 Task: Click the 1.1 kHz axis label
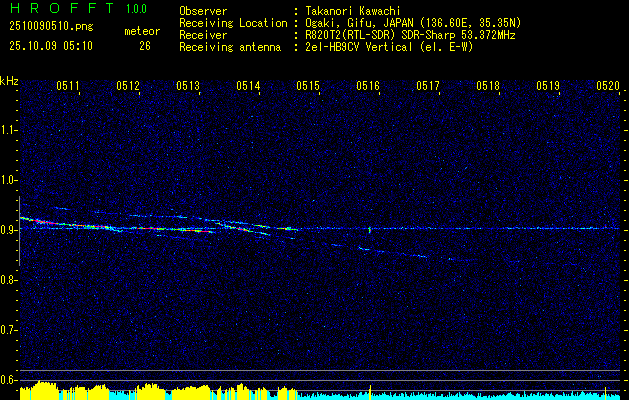point(9,130)
